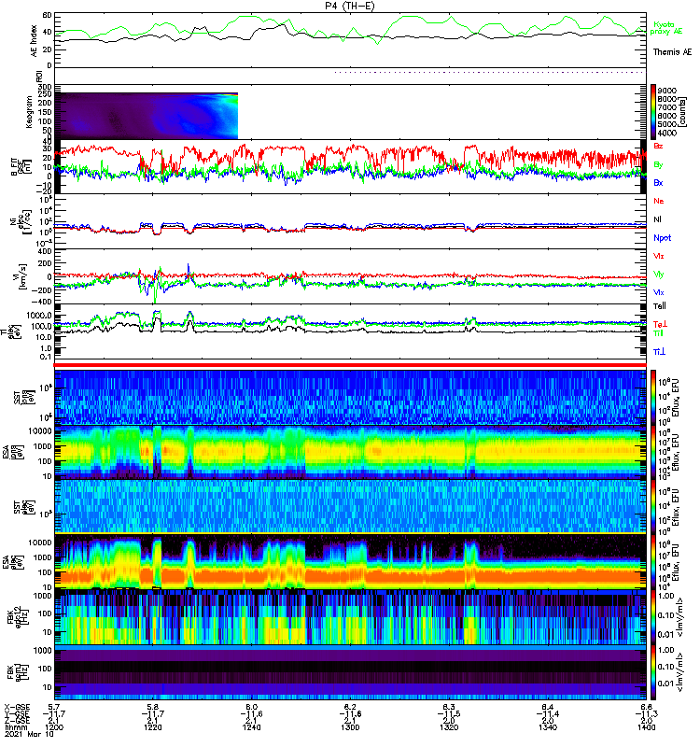Screen dimensions: 700x747
Task: Click the red "Ne" legend label
Action: (658, 201)
